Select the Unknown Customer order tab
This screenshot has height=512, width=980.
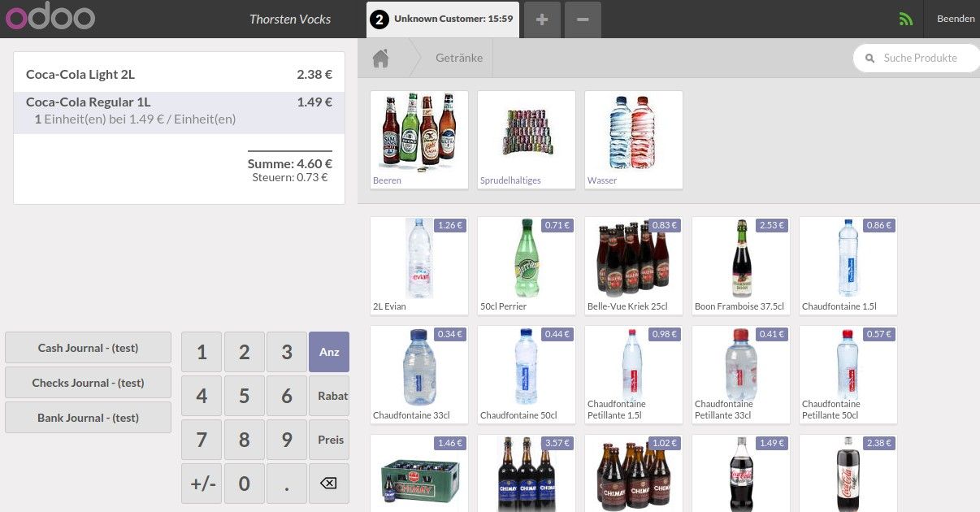(x=444, y=19)
